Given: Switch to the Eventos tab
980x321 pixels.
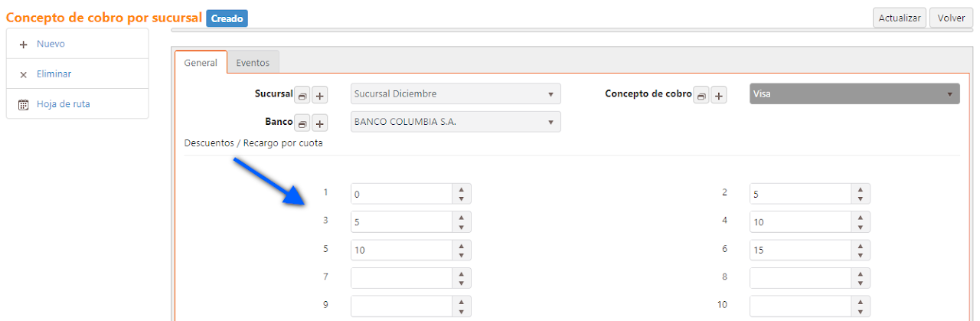Looking at the screenshot, I should click(x=253, y=63).
